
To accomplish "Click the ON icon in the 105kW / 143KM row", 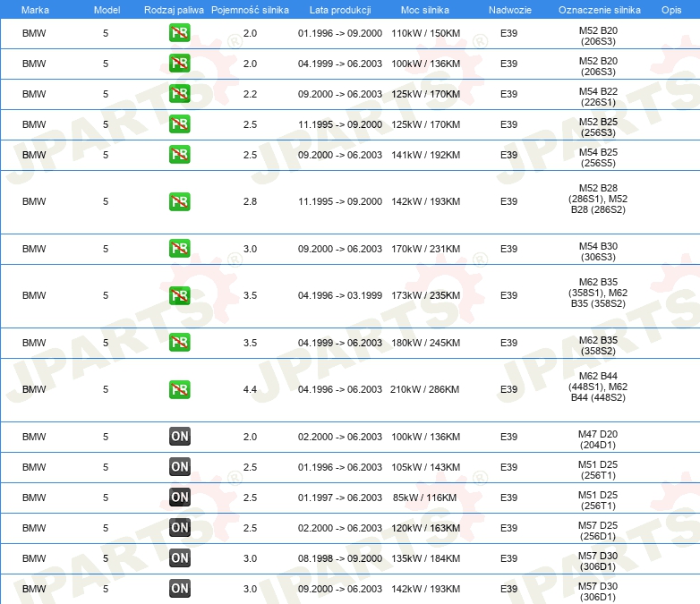I will click(x=179, y=467).
